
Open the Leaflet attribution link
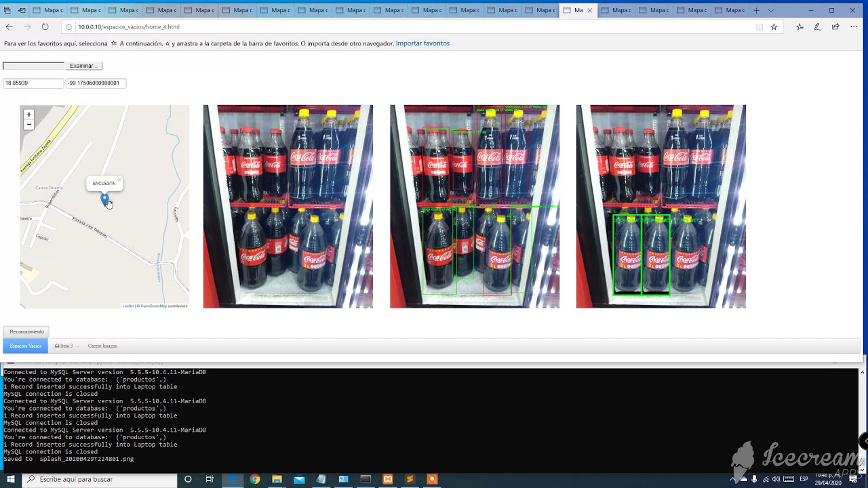pyautogui.click(x=128, y=306)
